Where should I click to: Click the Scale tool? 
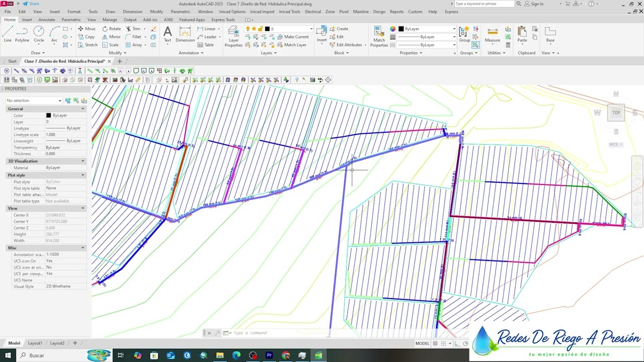[110, 45]
